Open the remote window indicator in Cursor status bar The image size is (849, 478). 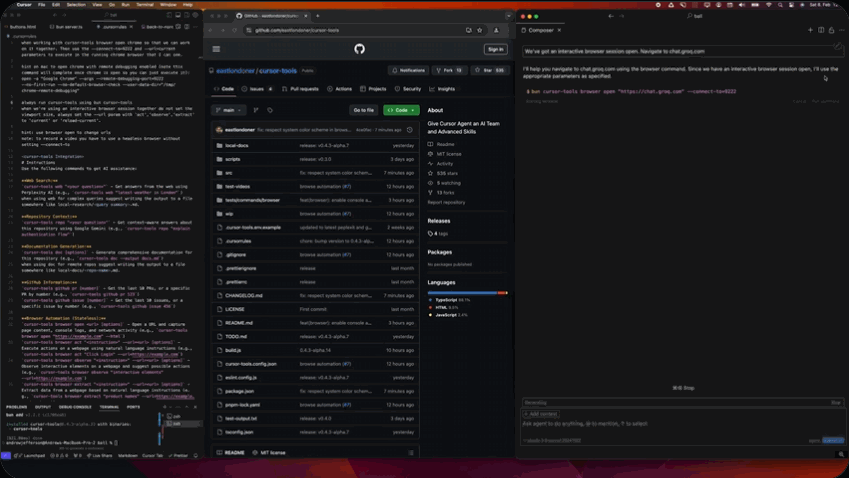pyautogui.click(x=5, y=456)
